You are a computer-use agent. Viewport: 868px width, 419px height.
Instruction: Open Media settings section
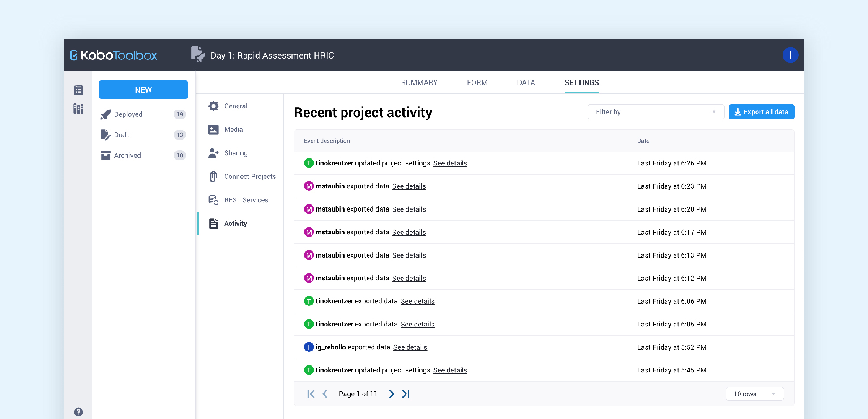pos(233,130)
